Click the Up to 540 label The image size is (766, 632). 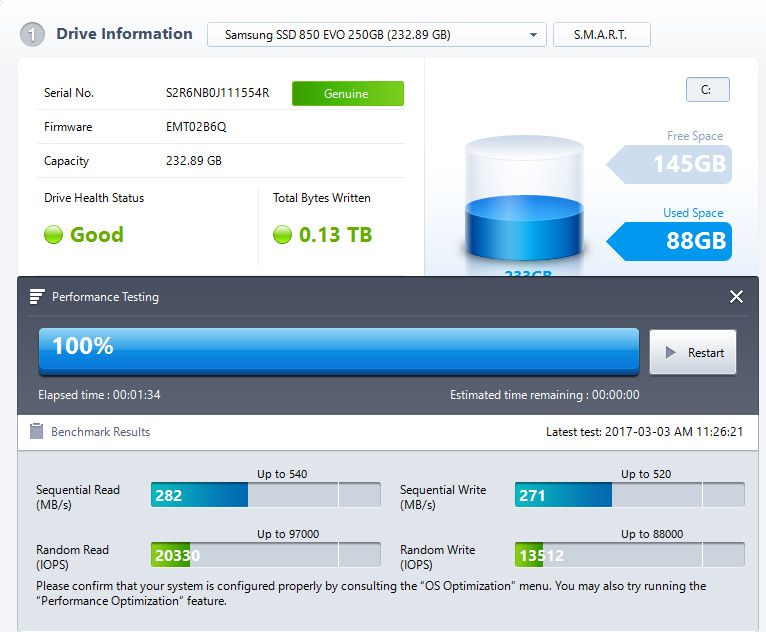(282, 474)
